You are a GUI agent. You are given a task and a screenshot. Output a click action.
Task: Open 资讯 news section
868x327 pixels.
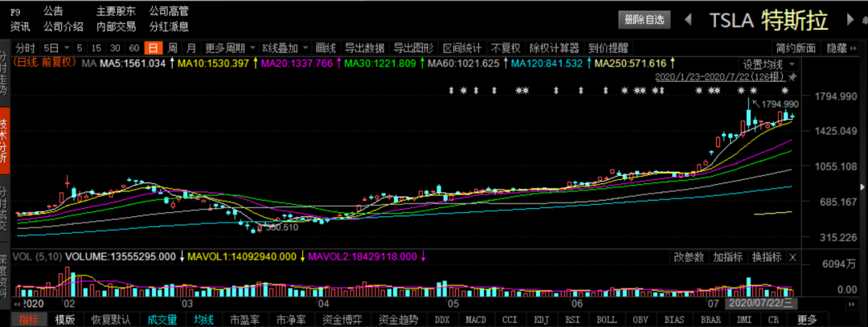point(20,27)
